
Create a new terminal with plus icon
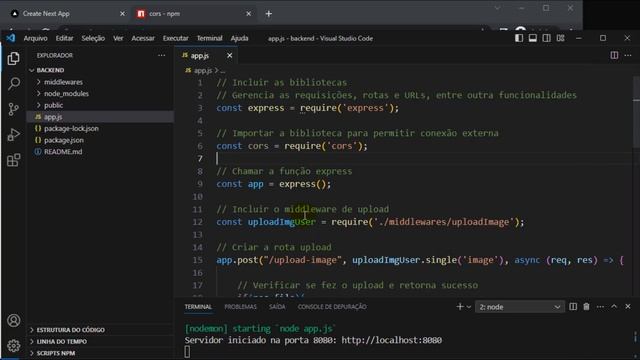click(460, 307)
